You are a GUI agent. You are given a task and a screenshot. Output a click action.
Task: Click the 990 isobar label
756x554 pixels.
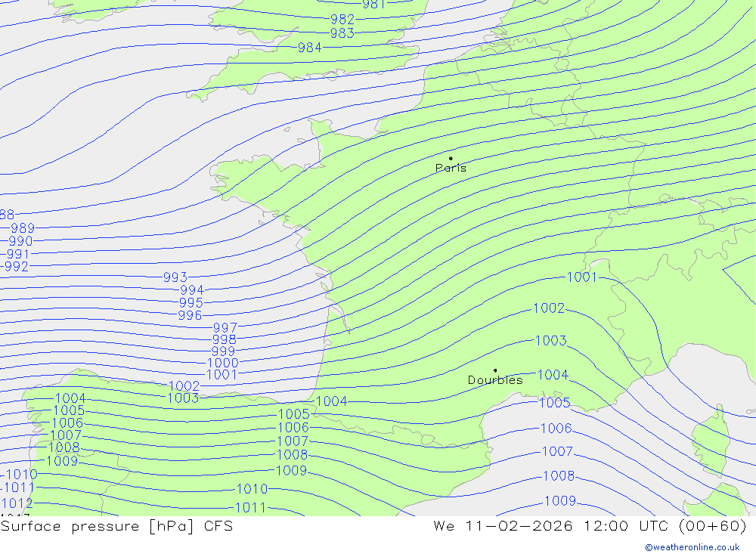20,241
